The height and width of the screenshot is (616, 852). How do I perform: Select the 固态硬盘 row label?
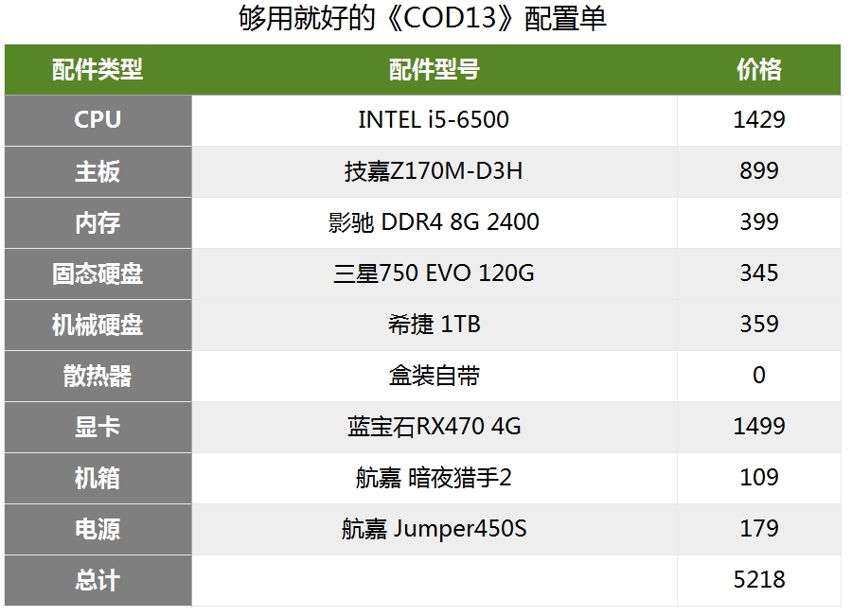click(98, 273)
